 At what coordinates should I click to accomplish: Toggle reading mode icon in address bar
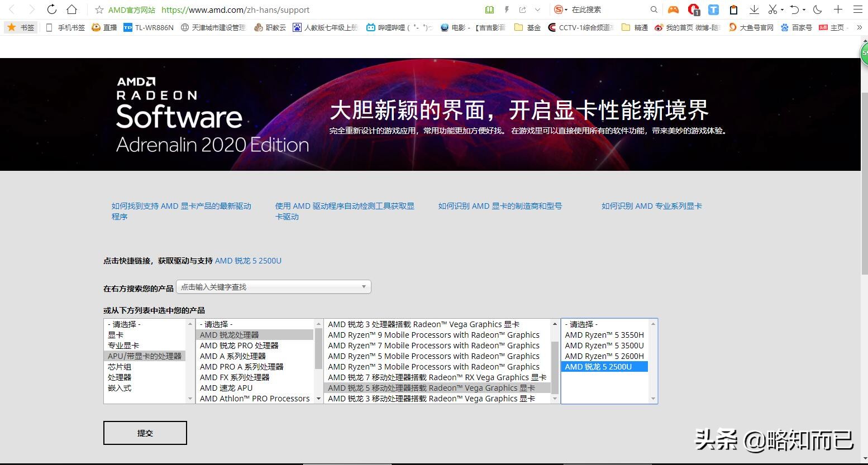[x=489, y=9]
